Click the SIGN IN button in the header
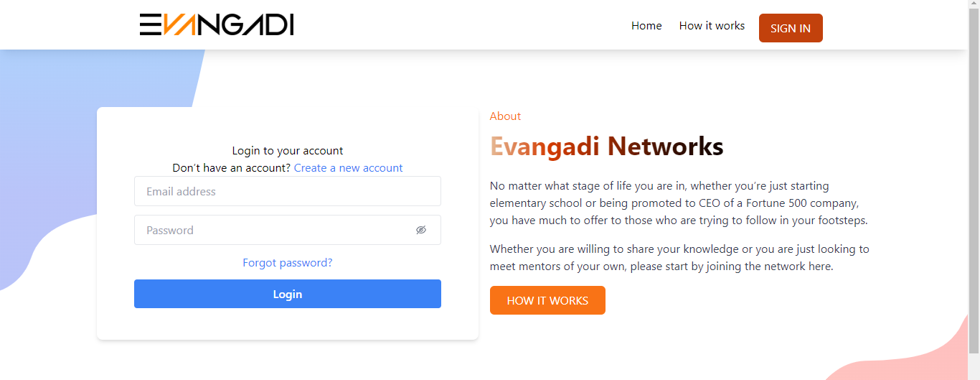This screenshot has width=980, height=380. (x=791, y=28)
